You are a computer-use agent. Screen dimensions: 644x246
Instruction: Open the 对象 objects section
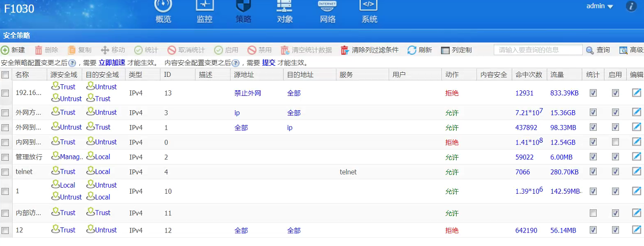(285, 12)
